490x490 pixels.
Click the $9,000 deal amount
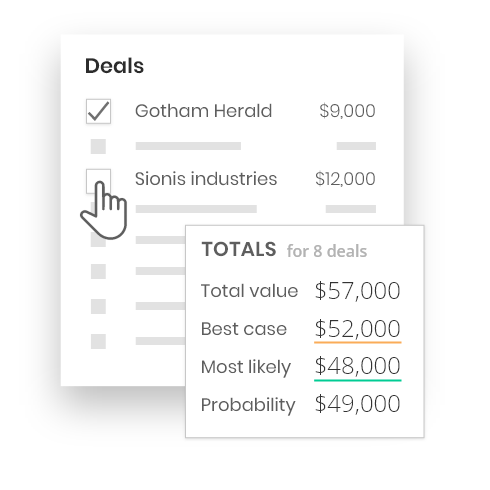tap(347, 111)
